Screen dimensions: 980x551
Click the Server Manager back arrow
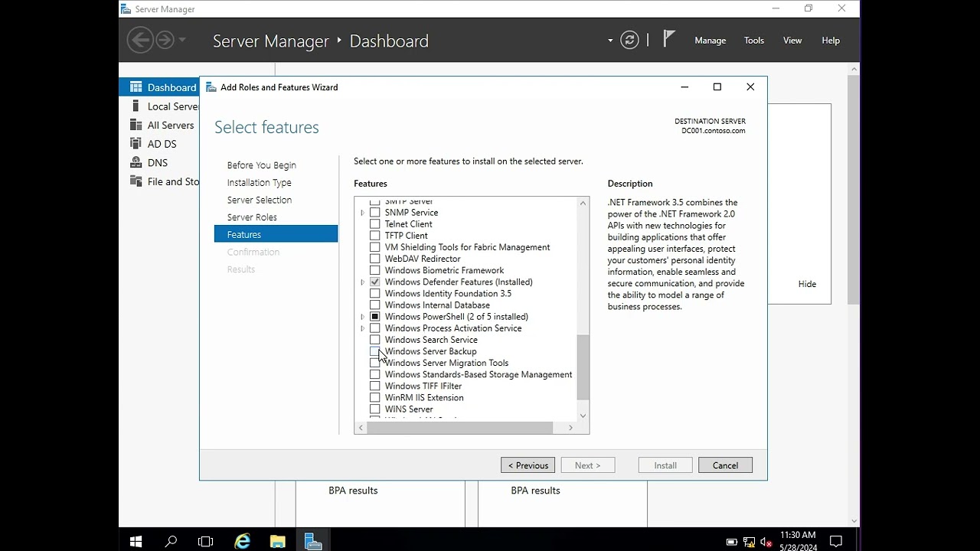coord(140,40)
